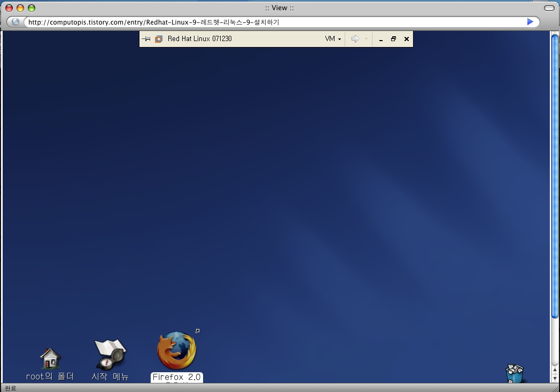
Task: Open the Start Menu compass icon
Action: [110, 354]
